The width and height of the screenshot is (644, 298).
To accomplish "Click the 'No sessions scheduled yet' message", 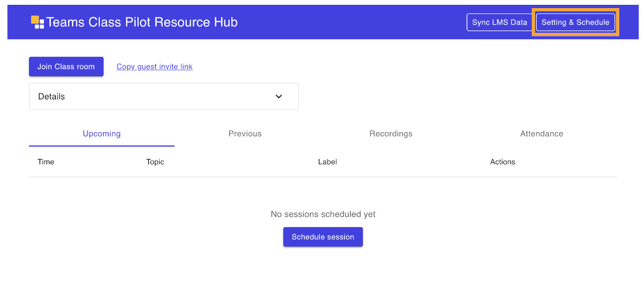I will click(x=323, y=214).
